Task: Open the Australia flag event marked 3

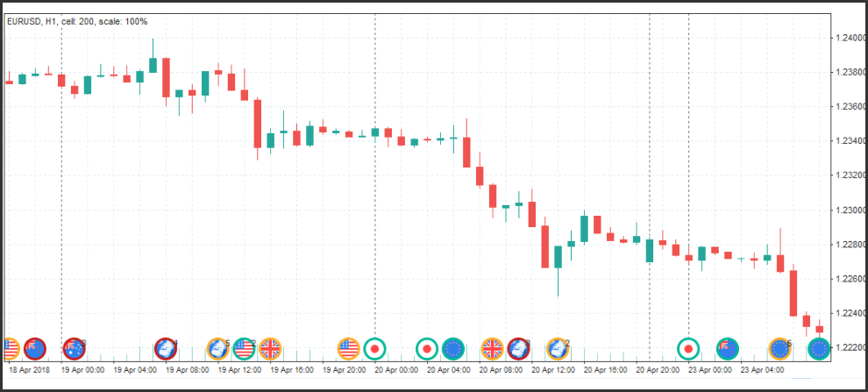Action: coord(74,349)
